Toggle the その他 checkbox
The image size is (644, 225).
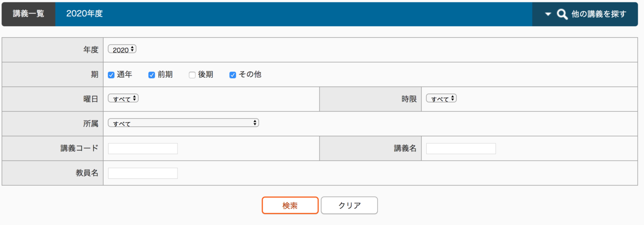pyautogui.click(x=232, y=75)
